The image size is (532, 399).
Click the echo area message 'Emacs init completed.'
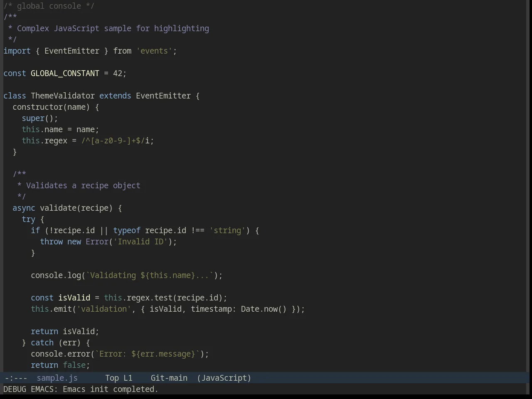[111, 389]
